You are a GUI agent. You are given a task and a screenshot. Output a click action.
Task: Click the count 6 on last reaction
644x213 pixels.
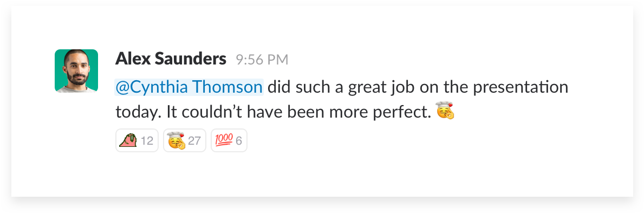click(239, 141)
